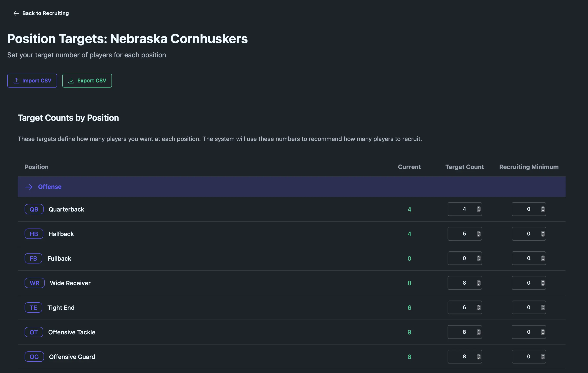Click the Offense section arrow icon

[29, 187]
